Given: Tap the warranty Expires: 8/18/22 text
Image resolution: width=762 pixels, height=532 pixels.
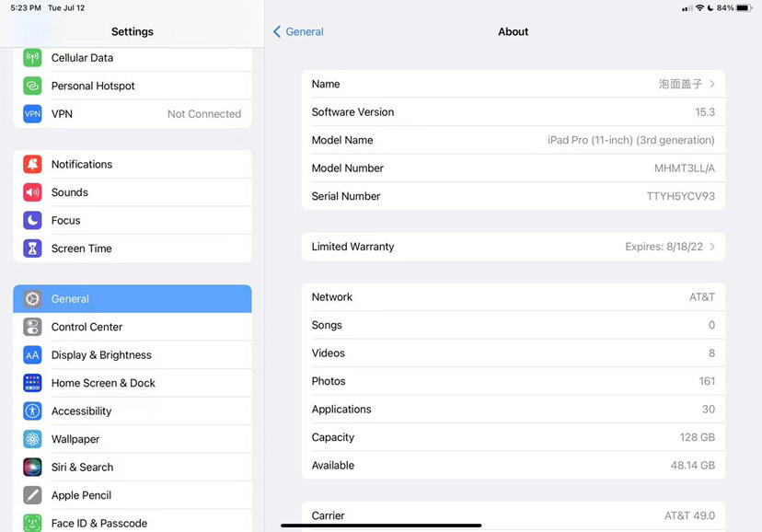Looking at the screenshot, I should tap(664, 247).
